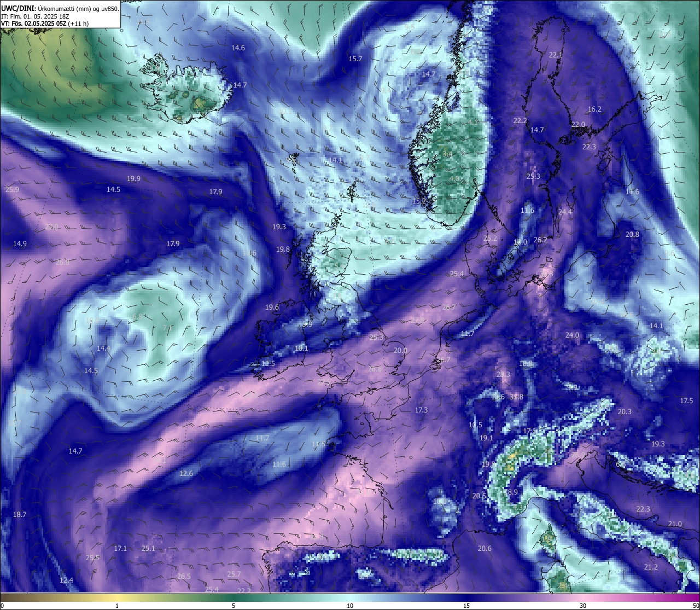The width and height of the screenshot is (700, 610).
Task: Click the 50 label on the colour scale
Action: [696, 606]
